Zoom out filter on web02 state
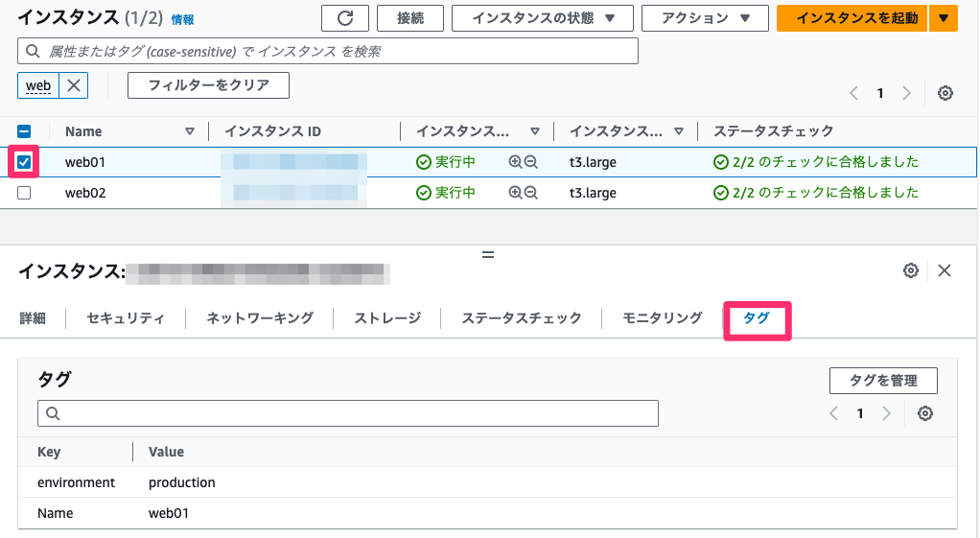Image resolution: width=980 pixels, height=538 pixels. click(530, 193)
